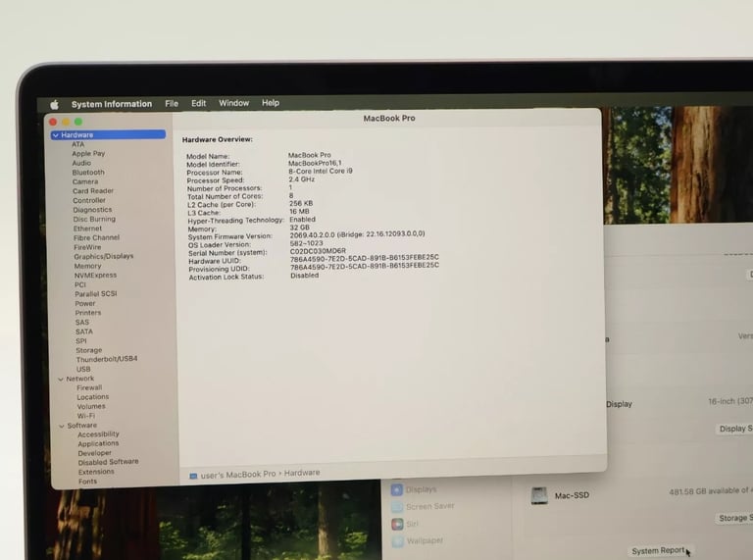Select Developer under Software
The height and width of the screenshot is (560, 753).
tap(94, 453)
